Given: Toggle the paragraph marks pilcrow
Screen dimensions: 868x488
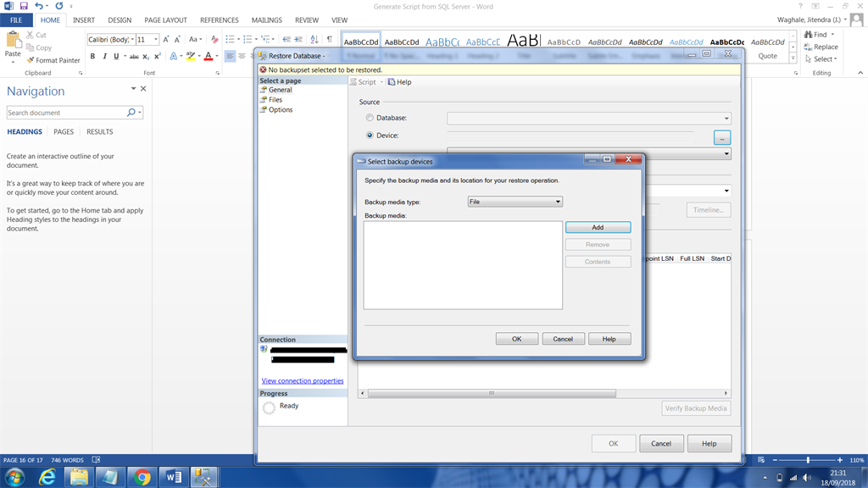Looking at the screenshot, I should pyautogui.click(x=330, y=39).
